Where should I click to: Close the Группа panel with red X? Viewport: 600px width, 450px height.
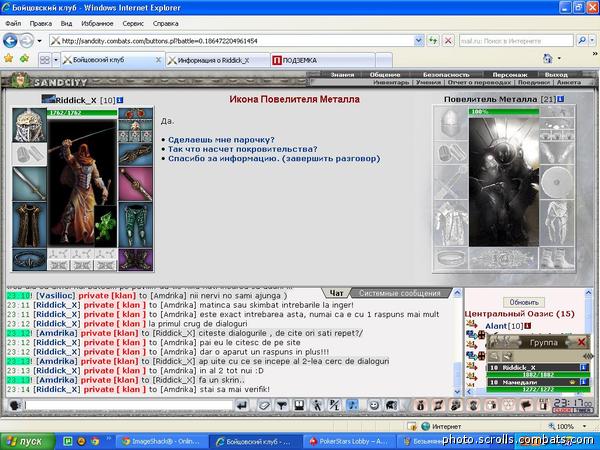[582, 342]
